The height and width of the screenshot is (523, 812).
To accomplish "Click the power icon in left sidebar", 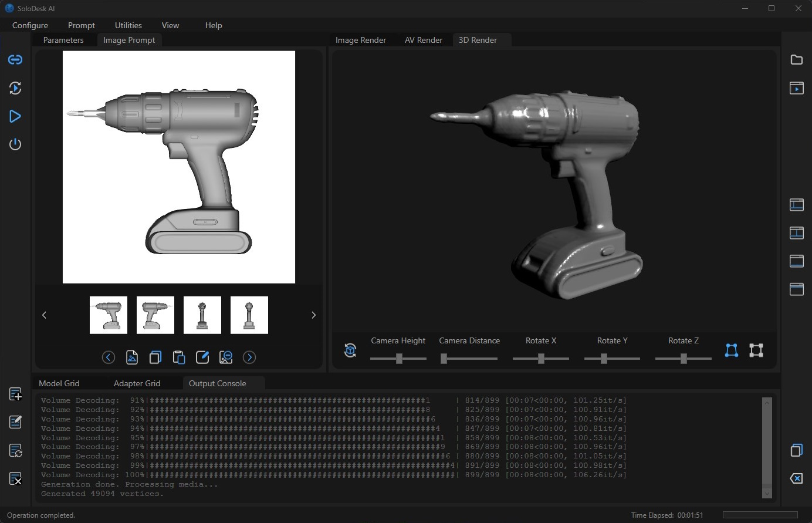I will point(15,144).
